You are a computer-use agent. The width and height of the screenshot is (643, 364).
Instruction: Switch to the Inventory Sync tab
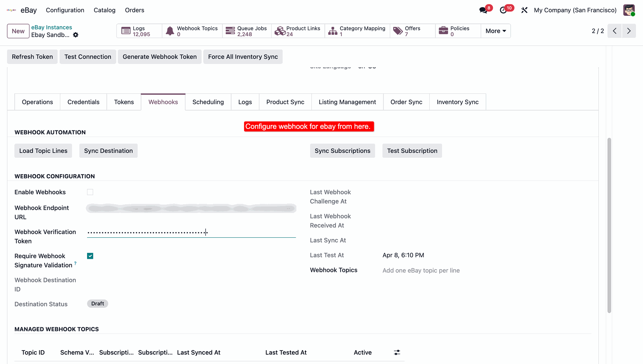point(457,102)
